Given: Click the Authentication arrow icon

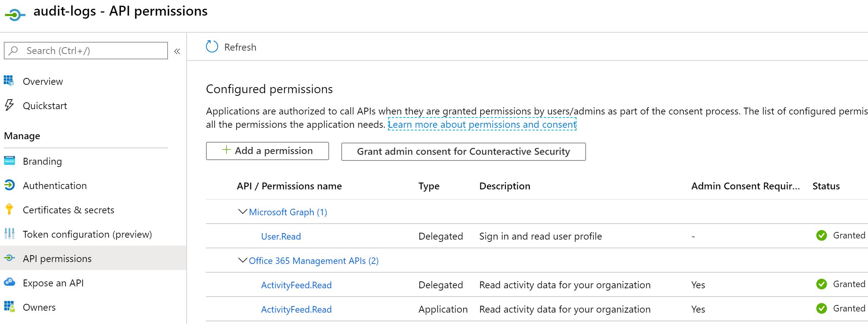Looking at the screenshot, I should click(10, 185).
